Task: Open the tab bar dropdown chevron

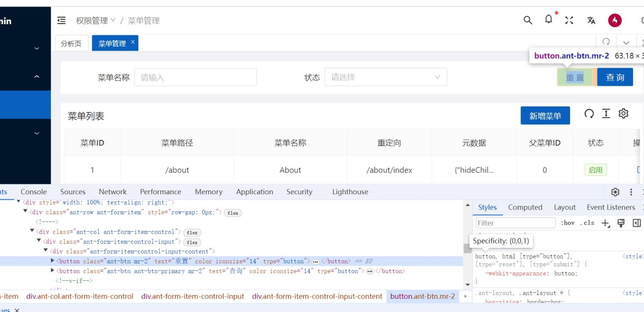Action: [626, 43]
